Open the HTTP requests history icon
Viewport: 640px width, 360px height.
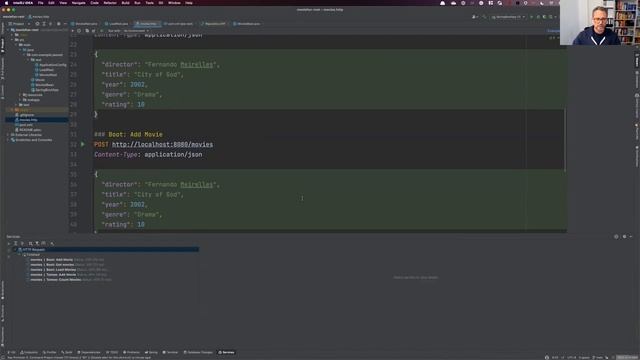(x=79, y=31)
